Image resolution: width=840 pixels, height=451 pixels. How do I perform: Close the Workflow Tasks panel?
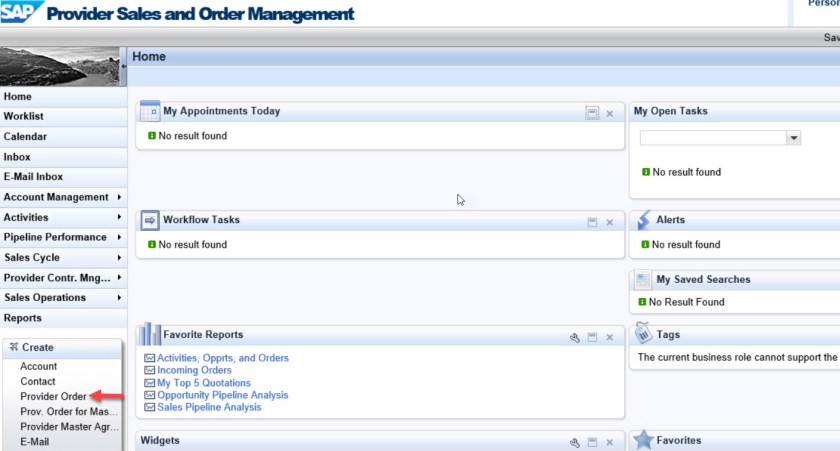click(610, 222)
